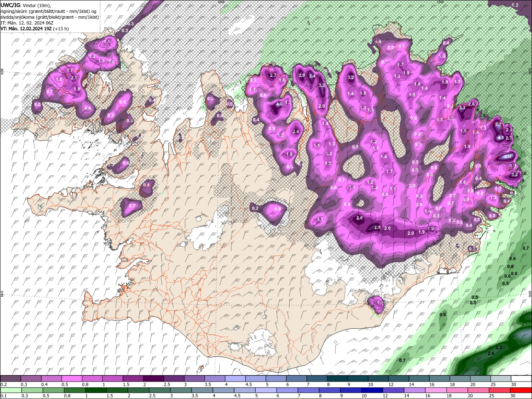
Task: Select the "3.7" snowfall value on the east coast
Action: [499, 124]
